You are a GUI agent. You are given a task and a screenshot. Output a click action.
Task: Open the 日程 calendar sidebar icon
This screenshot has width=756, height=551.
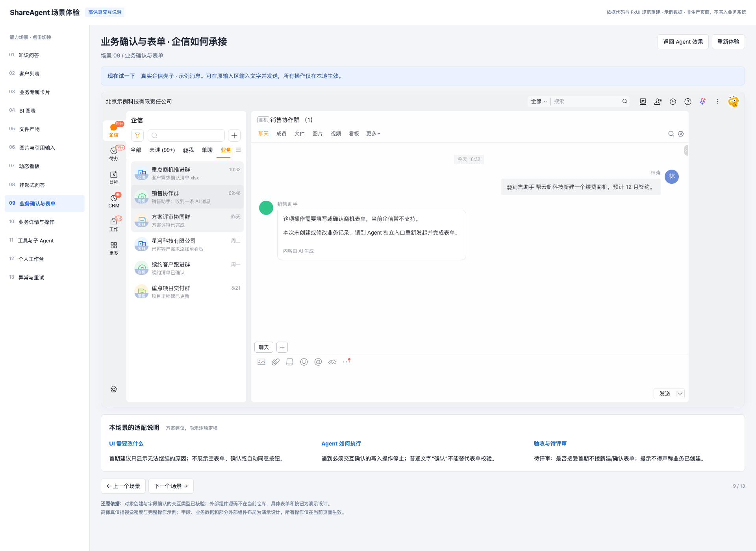click(114, 178)
